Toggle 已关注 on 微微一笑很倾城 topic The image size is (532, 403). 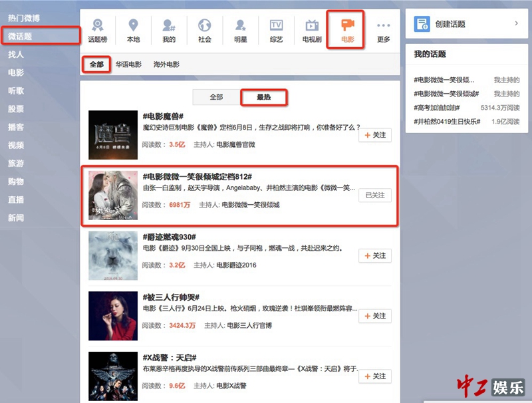375,196
